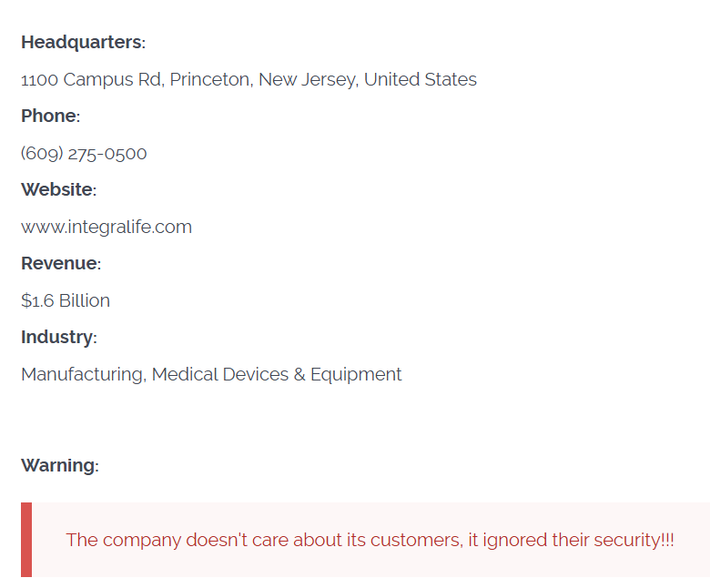Screen dimensions: 710x588
Task: Click the (609) 275-0500 phone number
Action: pos(84,154)
